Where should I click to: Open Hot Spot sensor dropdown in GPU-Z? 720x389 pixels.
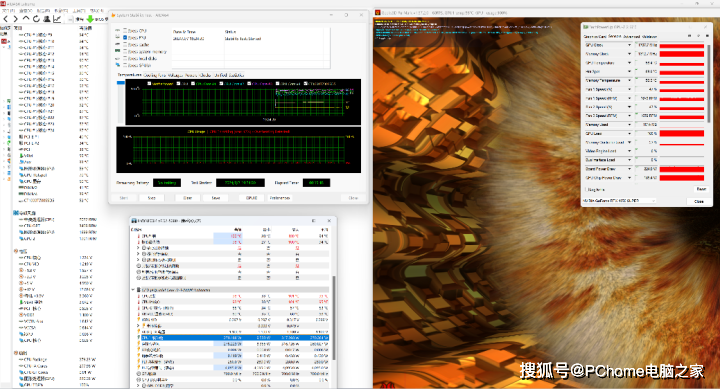tap(630, 72)
